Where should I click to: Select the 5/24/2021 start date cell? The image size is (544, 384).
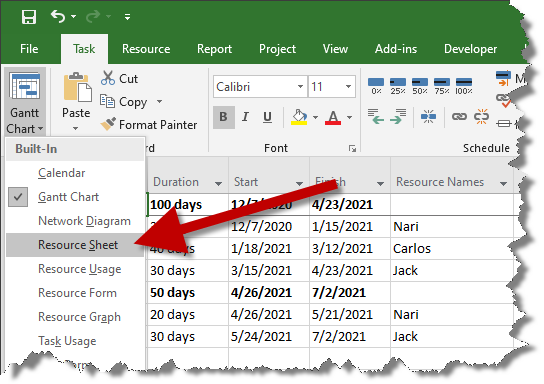(269, 336)
